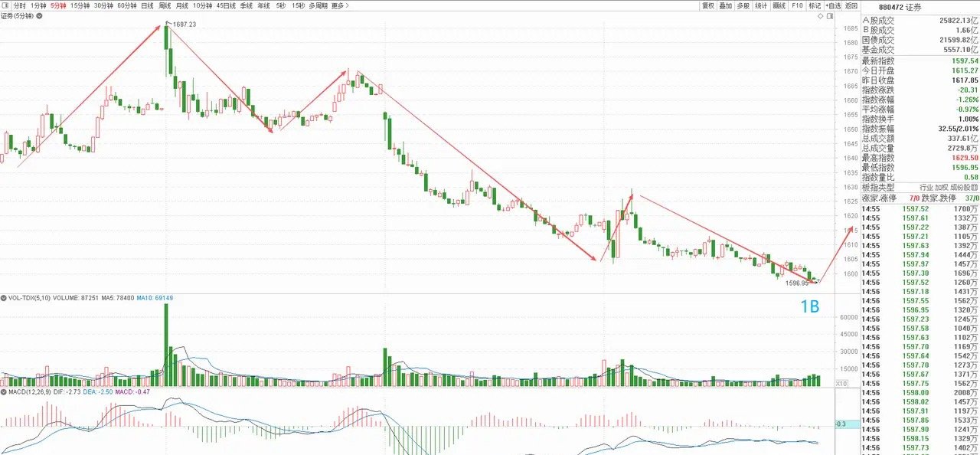Click the A股成交 25822.13亿 value

coord(959,20)
